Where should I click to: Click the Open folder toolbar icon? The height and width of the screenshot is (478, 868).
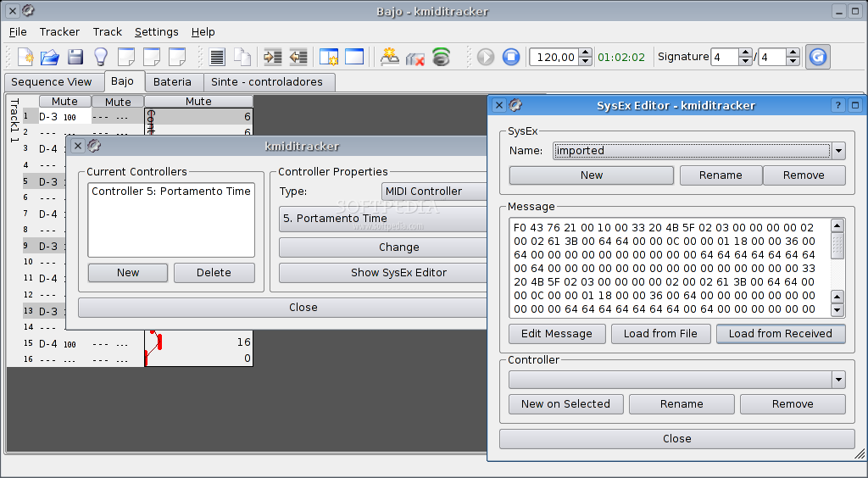[x=50, y=57]
